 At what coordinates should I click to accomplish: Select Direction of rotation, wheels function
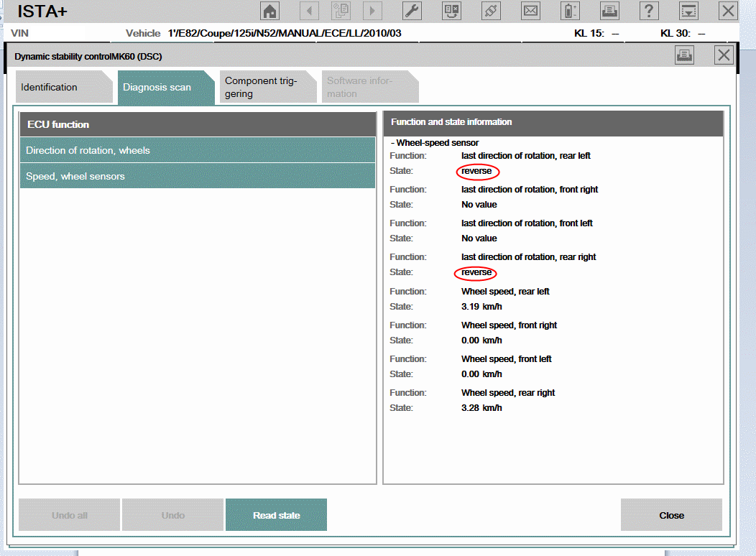coord(198,150)
